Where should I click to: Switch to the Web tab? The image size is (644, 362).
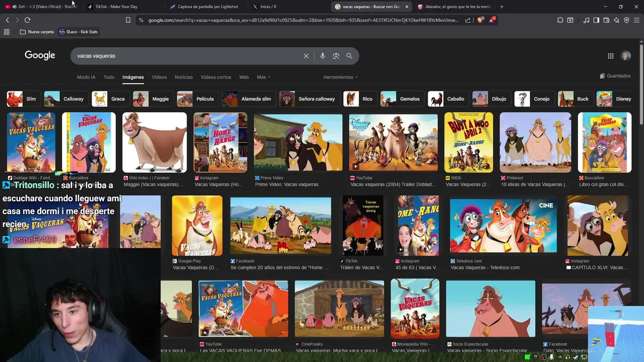pos(244,77)
